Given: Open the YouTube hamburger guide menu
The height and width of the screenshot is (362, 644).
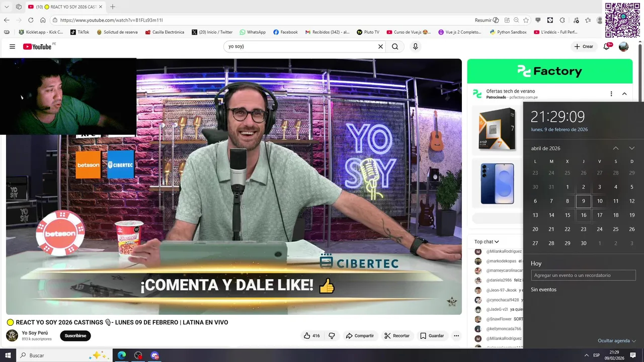Looking at the screenshot, I should pos(12,46).
